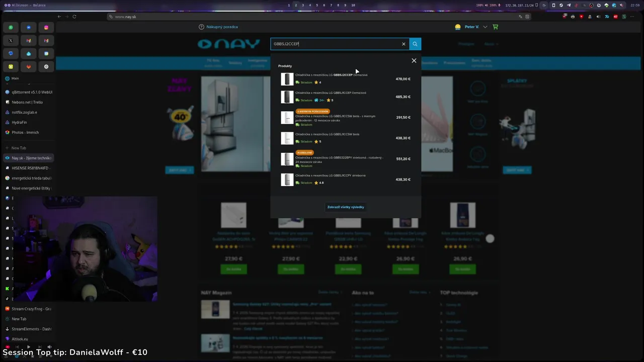Click the Steam tray icon
Screen dimensions: 644x362
coord(561,5)
